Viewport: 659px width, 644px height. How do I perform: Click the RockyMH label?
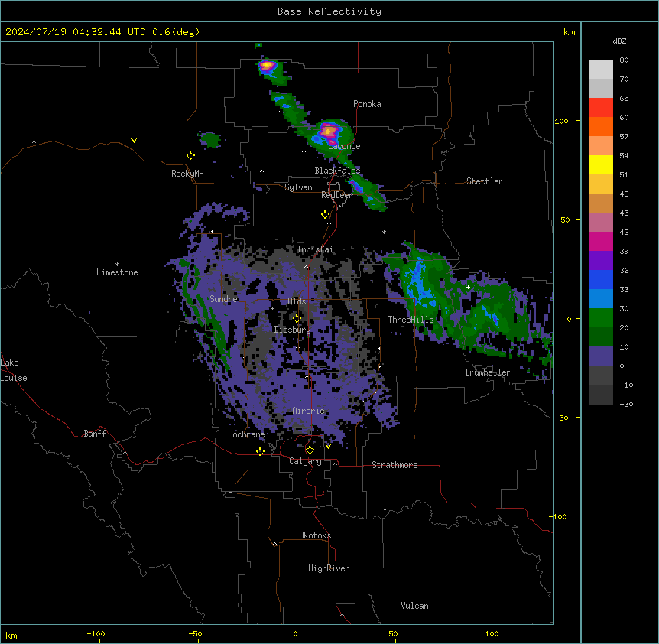point(187,174)
